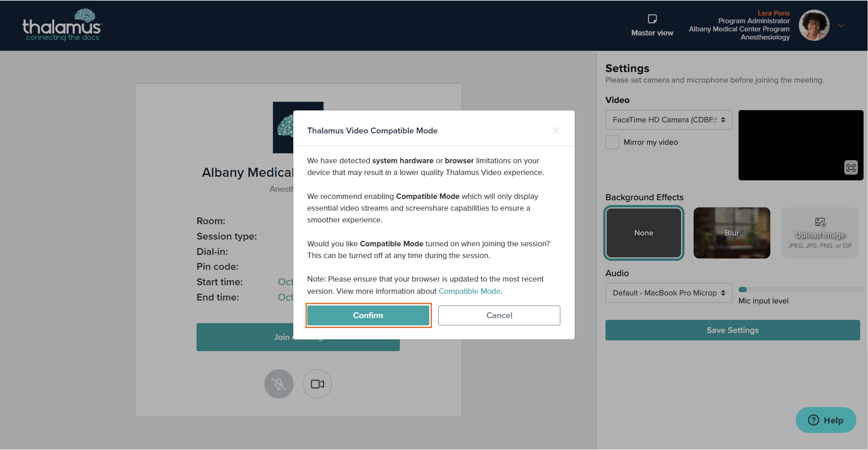Confirm enabling Compatible Mode
The width and height of the screenshot is (868, 450).
tap(368, 315)
